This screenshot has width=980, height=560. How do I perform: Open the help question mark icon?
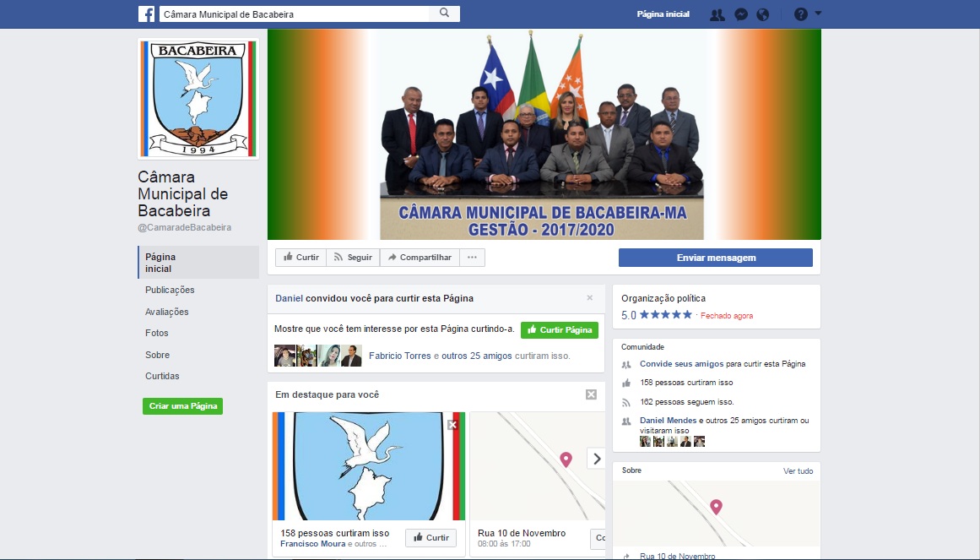(x=800, y=14)
